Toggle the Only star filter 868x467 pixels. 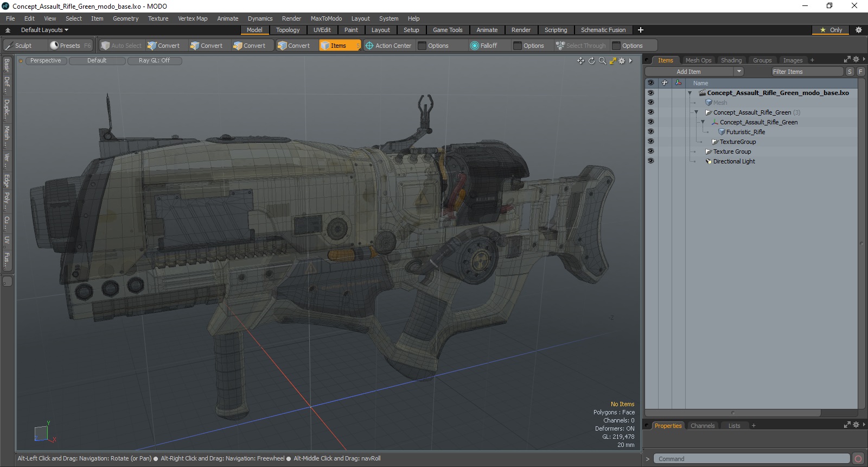pyautogui.click(x=831, y=30)
